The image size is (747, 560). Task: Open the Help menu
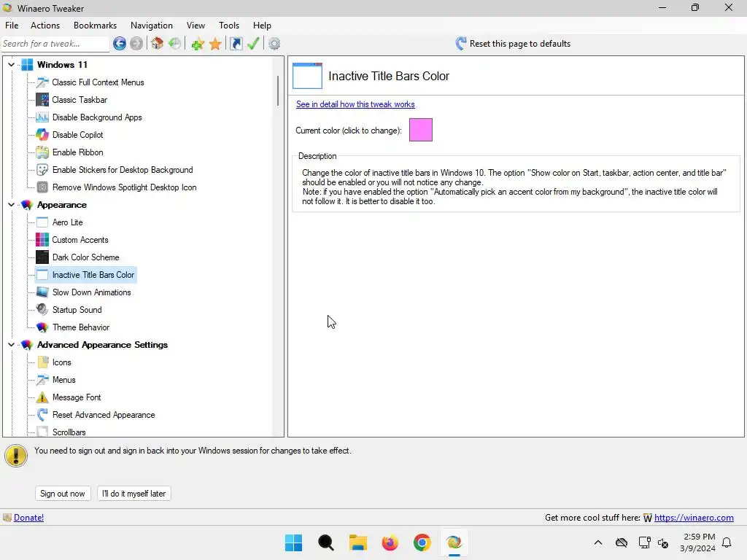pyautogui.click(x=262, y=26)
